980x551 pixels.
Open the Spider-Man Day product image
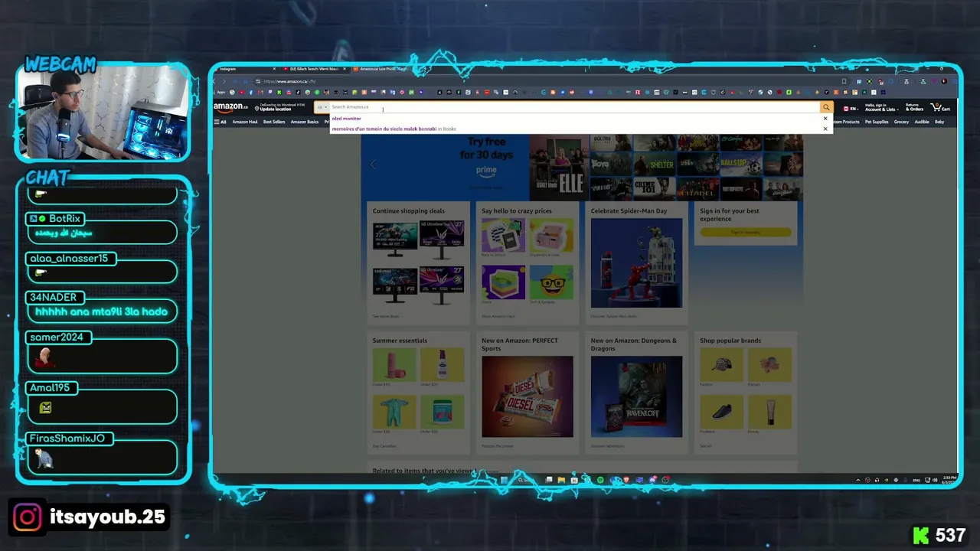coord(636,262)
